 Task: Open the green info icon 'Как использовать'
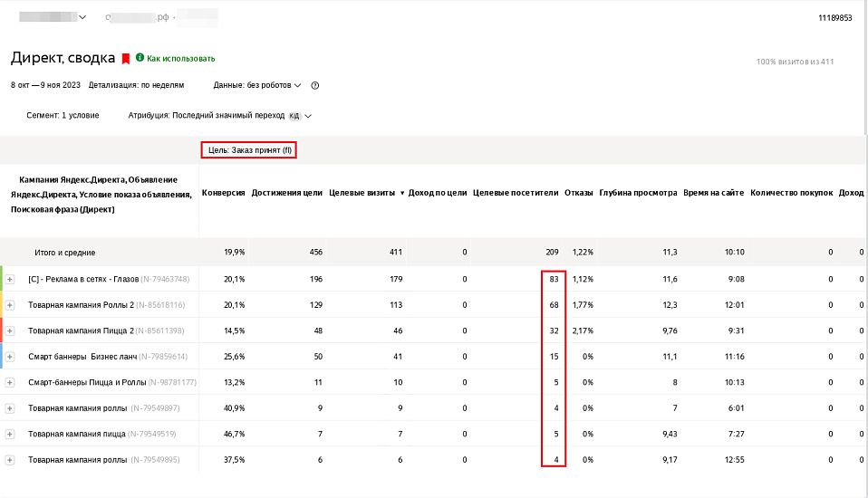click(140, 58)
